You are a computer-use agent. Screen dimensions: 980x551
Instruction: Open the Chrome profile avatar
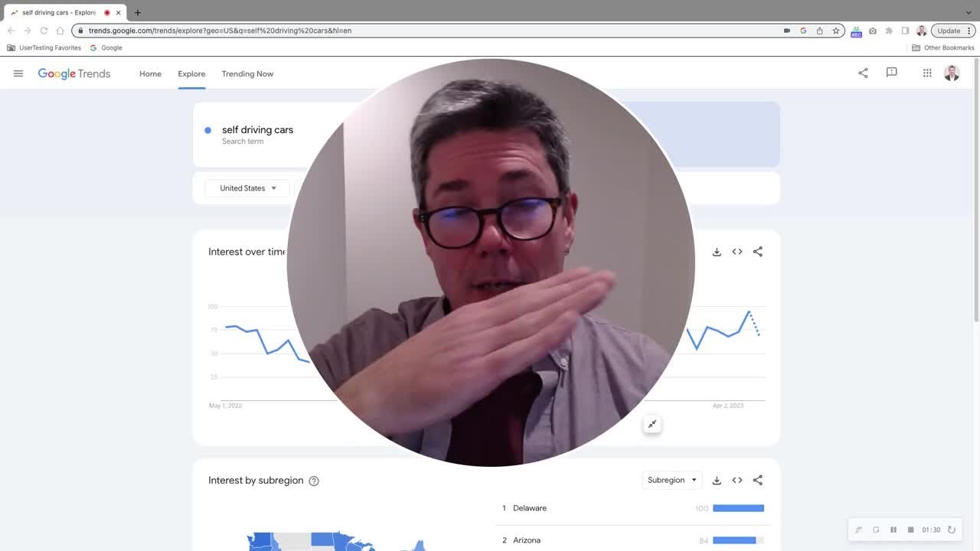point(921,31)
